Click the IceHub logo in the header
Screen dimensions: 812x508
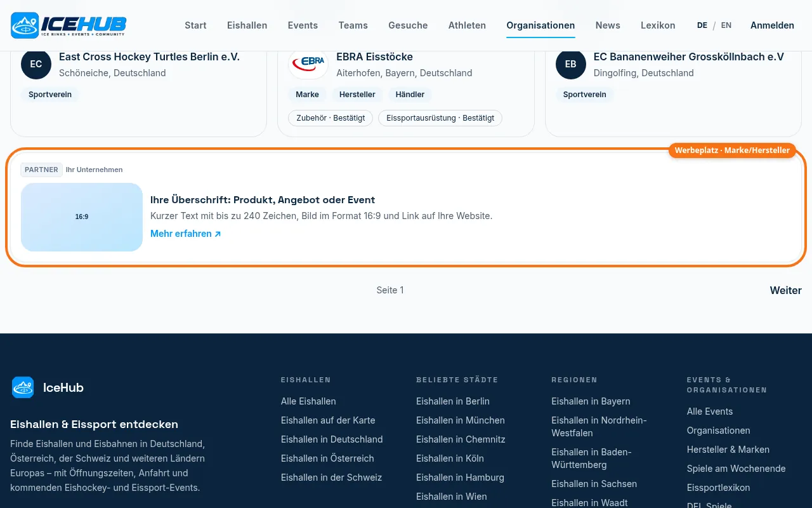(x=69, y=25)
